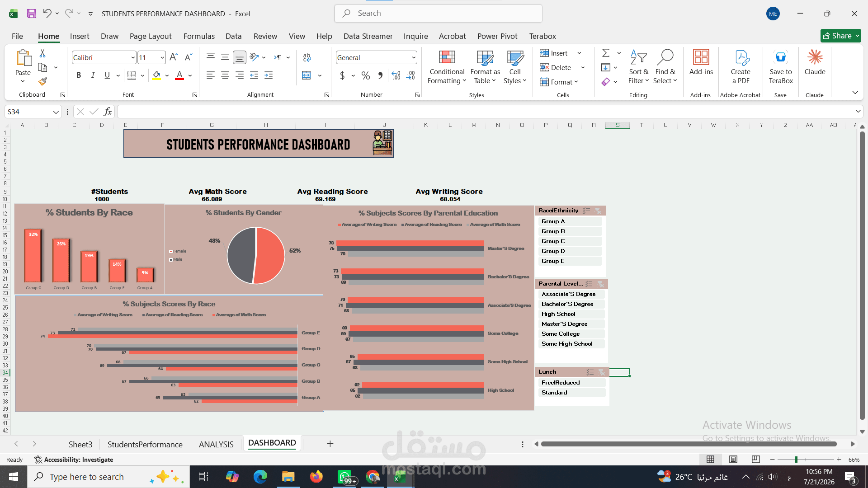Clear filter on Race/Ethnicity slicer
Screen dimensions: 868x488
click(x=598, y=211)
